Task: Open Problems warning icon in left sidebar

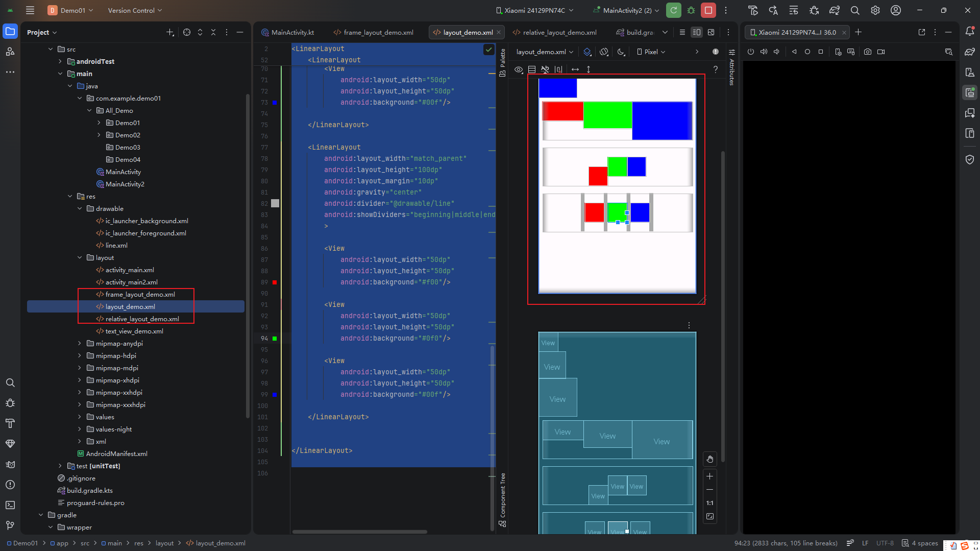Action: click(x=10, y=485)
